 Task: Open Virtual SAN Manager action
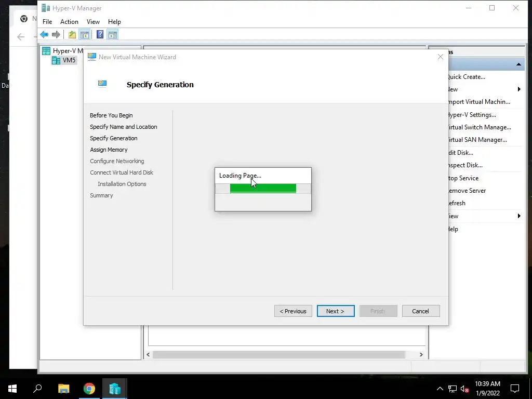(477, 140)
